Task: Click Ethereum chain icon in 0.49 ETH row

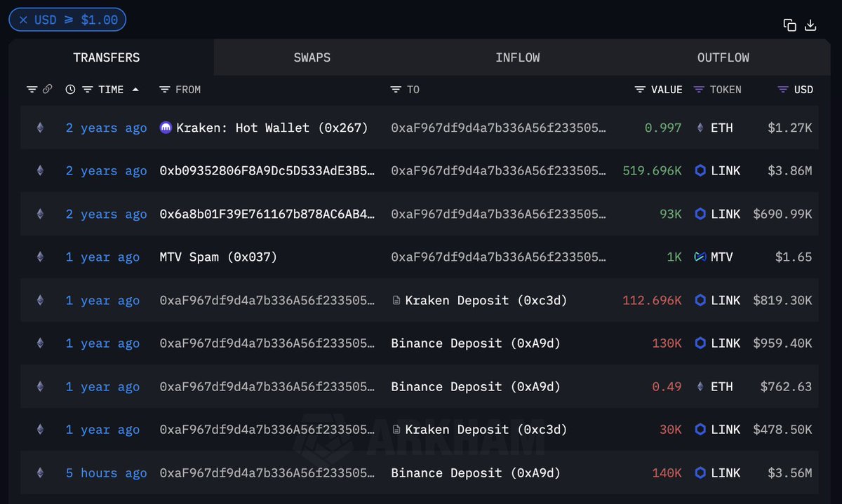Action: pyautogui.click(x=40, y=386)
